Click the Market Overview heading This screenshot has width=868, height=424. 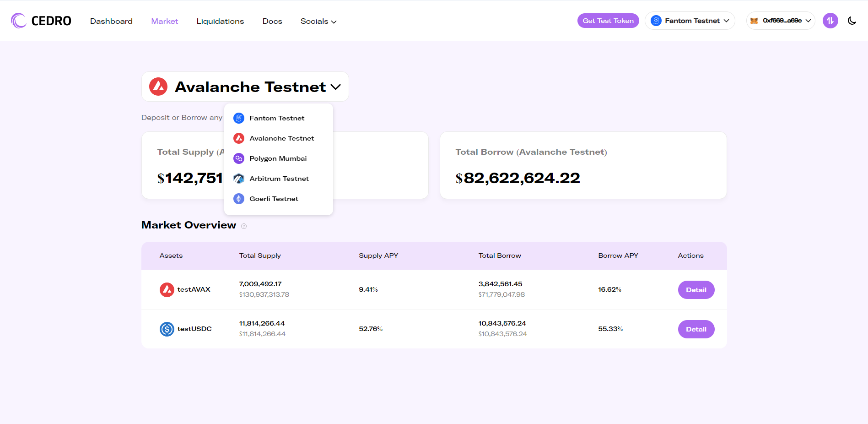tap(189, 225)
